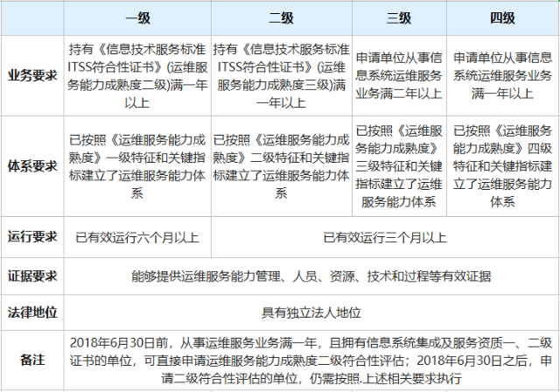Select the 体系要求 cell mentioning 三级特征
560x392 pixels.
[398, 165]
